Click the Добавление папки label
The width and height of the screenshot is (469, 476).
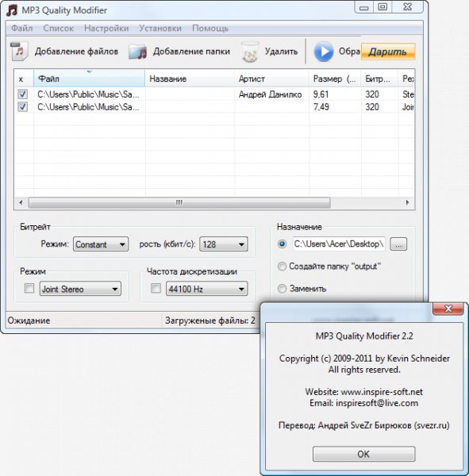coord(191,52)
